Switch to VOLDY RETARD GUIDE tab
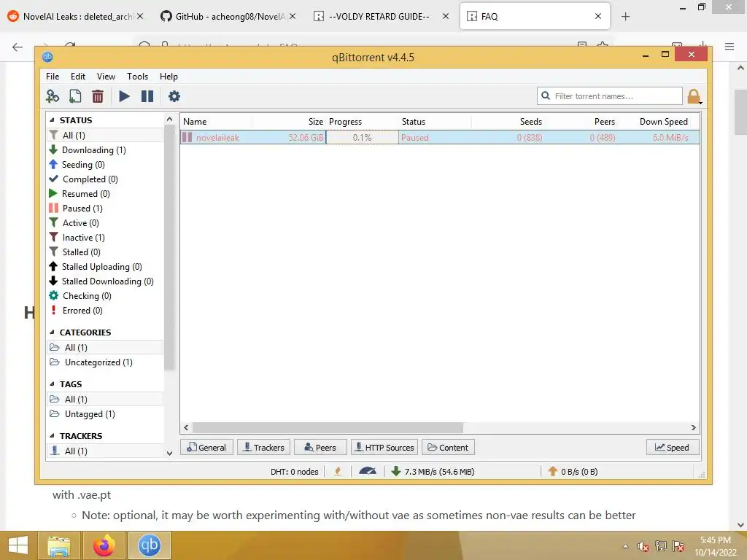Screen dimensions: 747x560 tap(379, 17)
